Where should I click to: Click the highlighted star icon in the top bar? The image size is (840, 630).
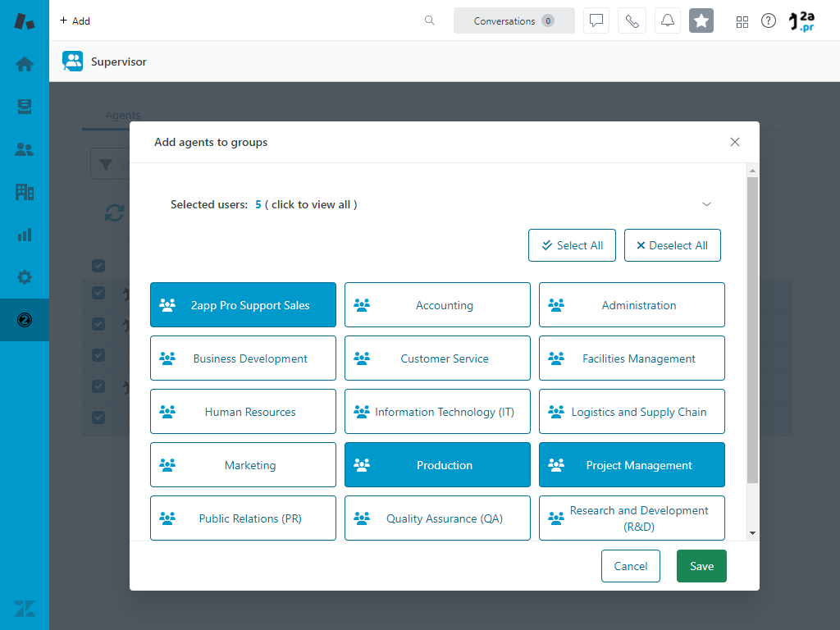point(701,21)
